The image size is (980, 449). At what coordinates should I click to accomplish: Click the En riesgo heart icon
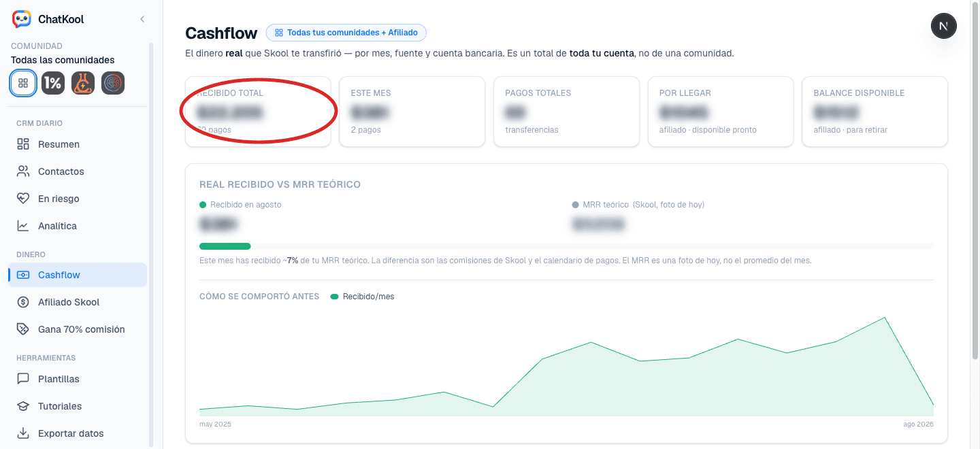coord(23,199)
